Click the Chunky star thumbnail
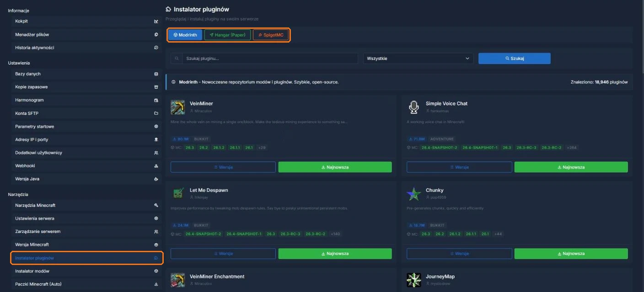This screenshot has width=644, height=292. point(414,194)
